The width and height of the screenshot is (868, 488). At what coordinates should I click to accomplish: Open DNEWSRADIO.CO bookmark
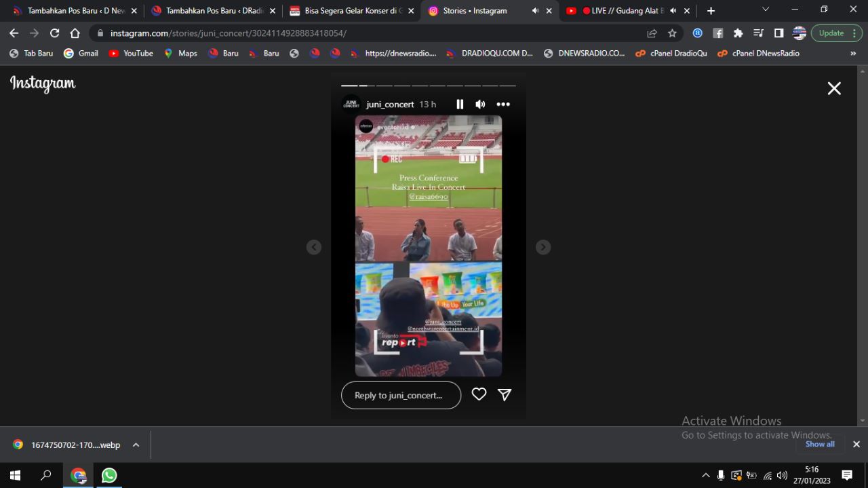coord(585,53)
